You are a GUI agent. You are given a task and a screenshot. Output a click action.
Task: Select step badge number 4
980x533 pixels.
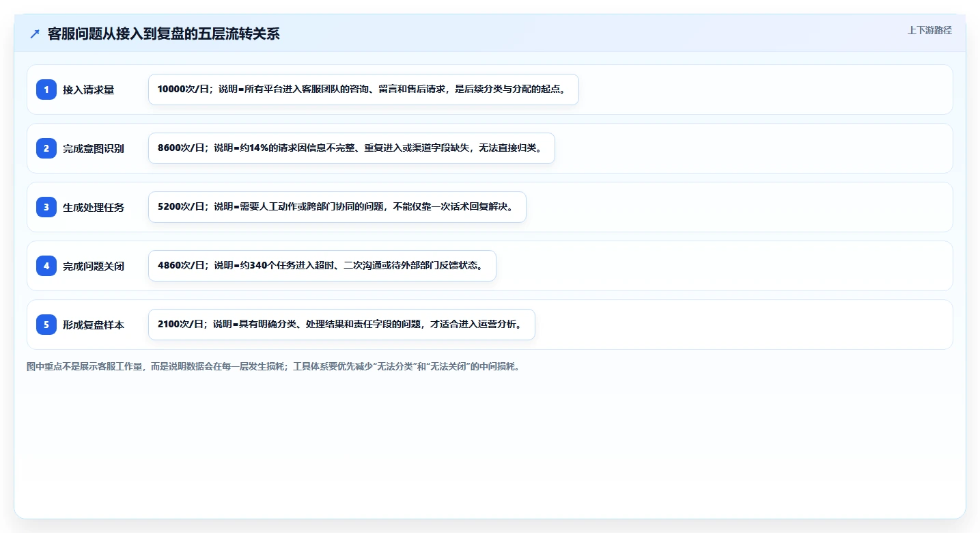(46, 266)
